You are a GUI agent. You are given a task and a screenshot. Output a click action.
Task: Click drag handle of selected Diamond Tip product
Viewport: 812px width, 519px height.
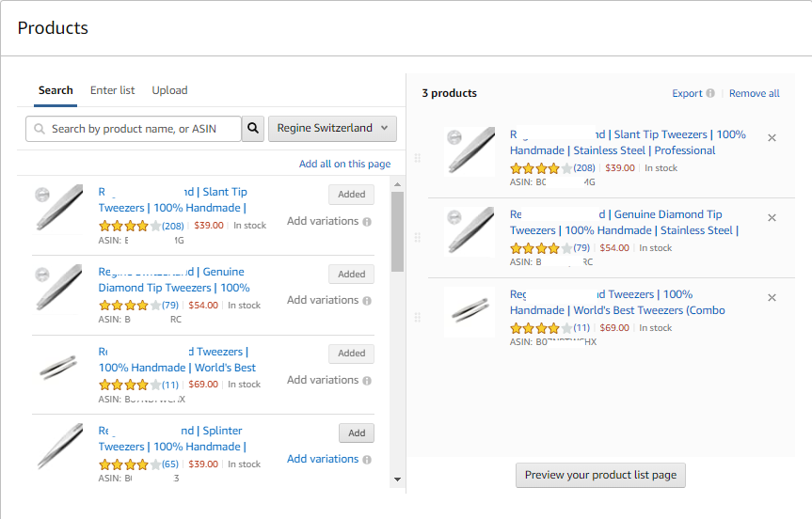tap(418, 238)
